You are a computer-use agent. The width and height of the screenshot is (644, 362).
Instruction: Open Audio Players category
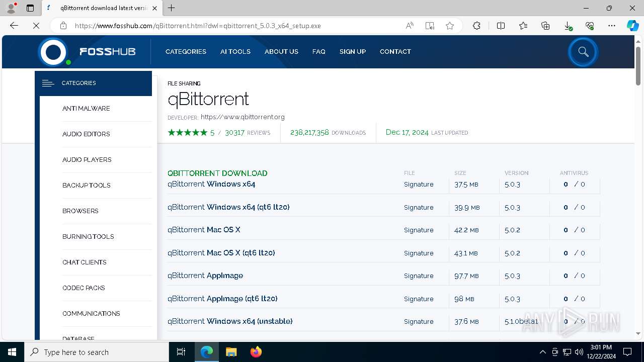pyautogui.click(x=87, y=160)
